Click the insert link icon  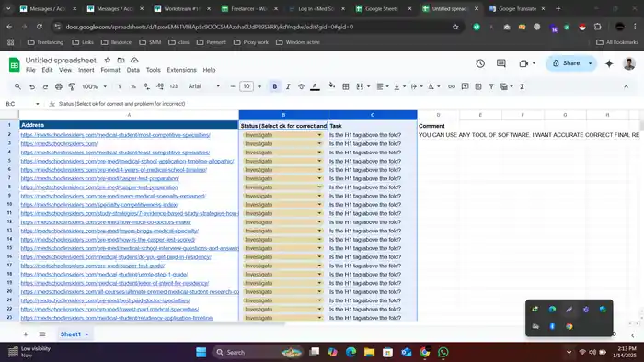coord(452,86)
